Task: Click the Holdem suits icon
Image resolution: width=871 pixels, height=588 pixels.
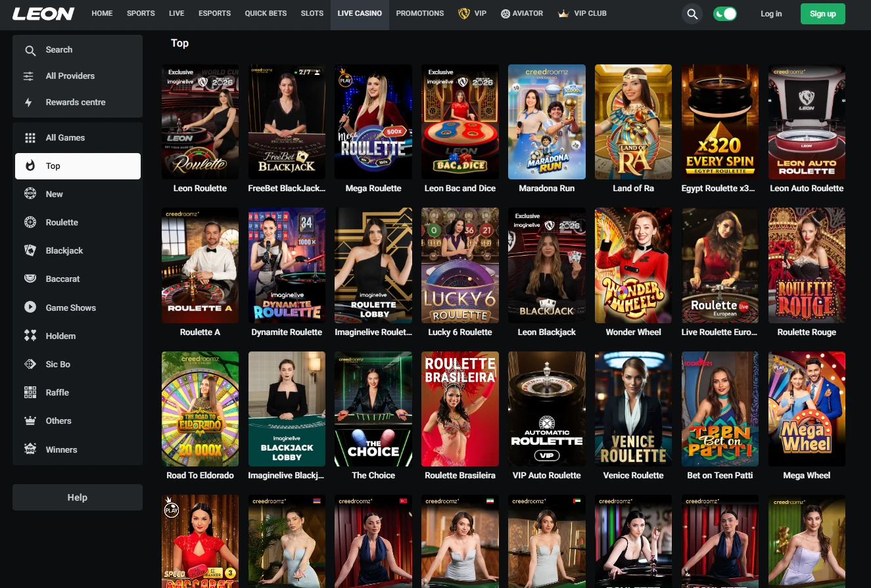Action: 30,336
